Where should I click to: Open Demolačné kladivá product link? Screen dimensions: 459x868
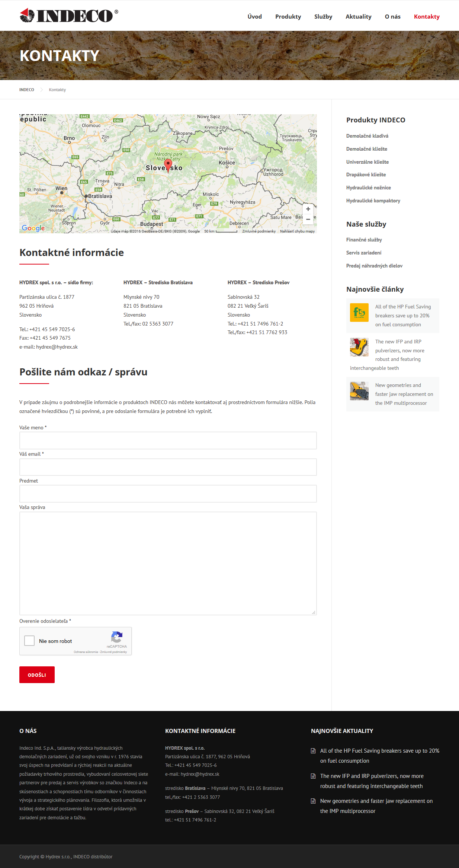tap(367, 136)
